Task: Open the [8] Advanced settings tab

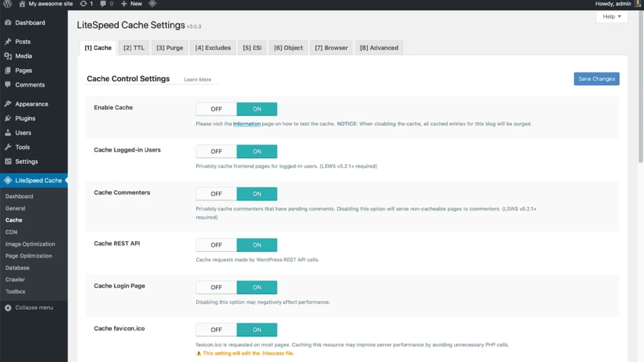Action: point(379,47)
